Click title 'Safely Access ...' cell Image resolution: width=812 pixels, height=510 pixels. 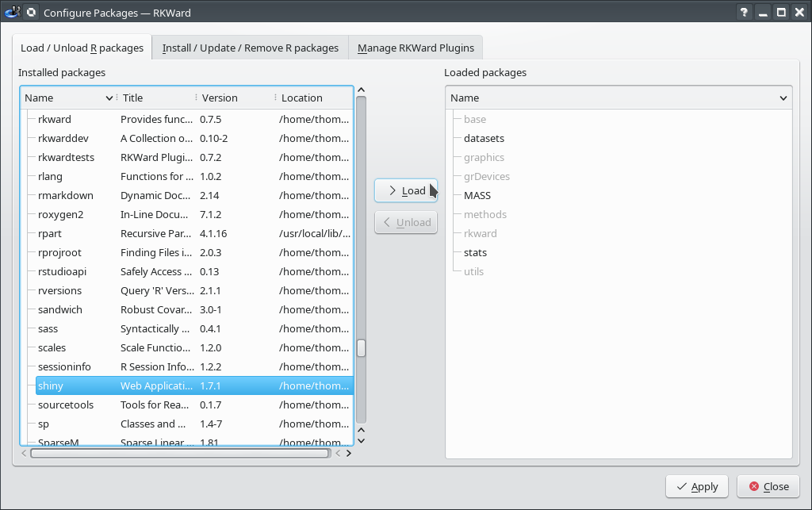tap(156, 272)
